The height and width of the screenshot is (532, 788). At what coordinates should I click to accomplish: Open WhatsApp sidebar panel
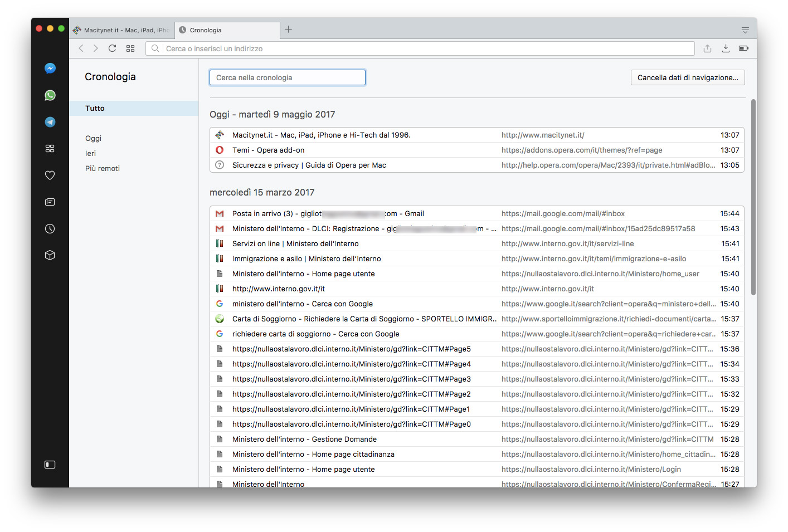tap(50, 95)
